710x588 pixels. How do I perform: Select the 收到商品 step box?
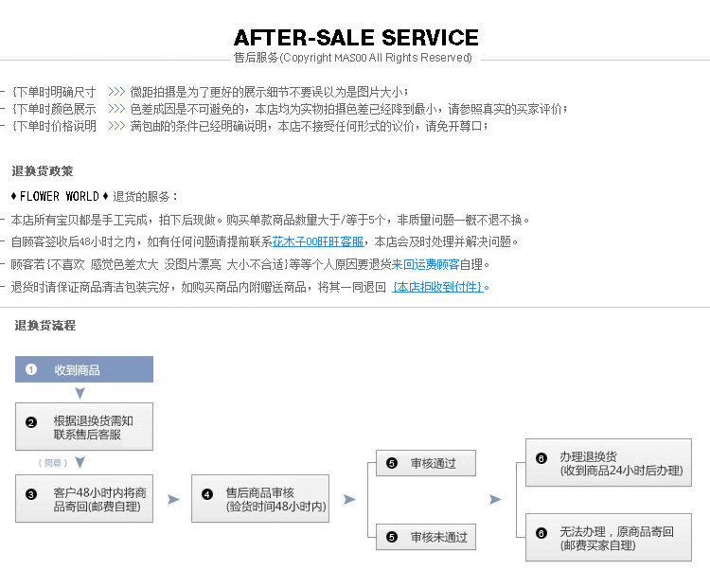pos(84,369)
